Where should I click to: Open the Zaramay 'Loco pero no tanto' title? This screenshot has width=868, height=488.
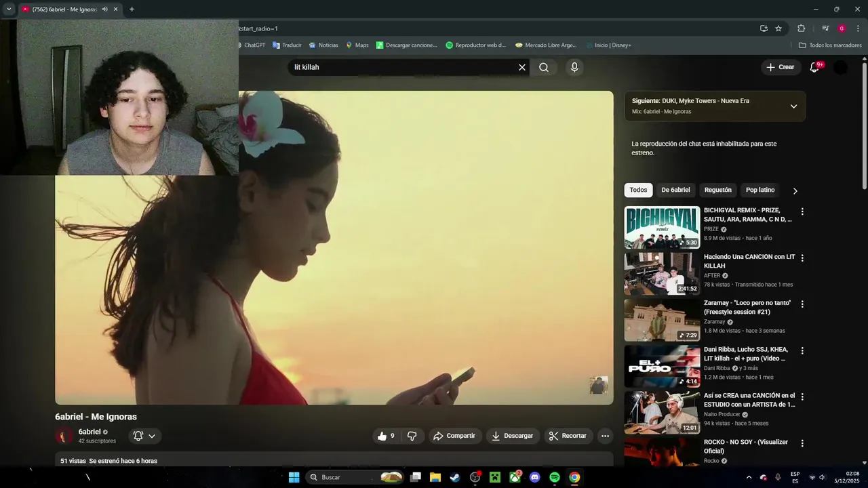tap(747, 308)
